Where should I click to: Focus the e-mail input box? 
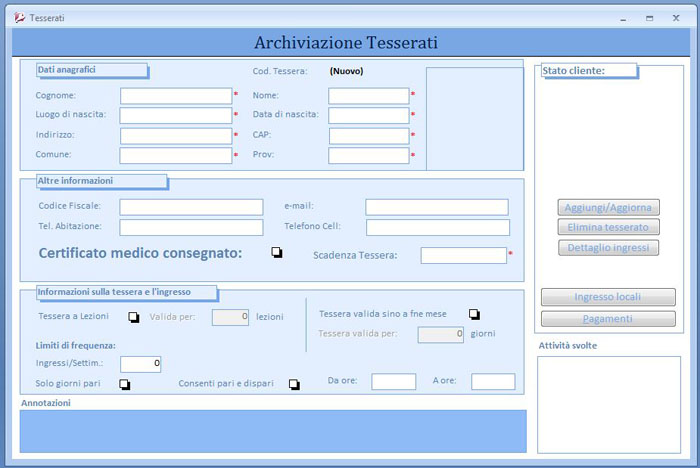[436, 207]
